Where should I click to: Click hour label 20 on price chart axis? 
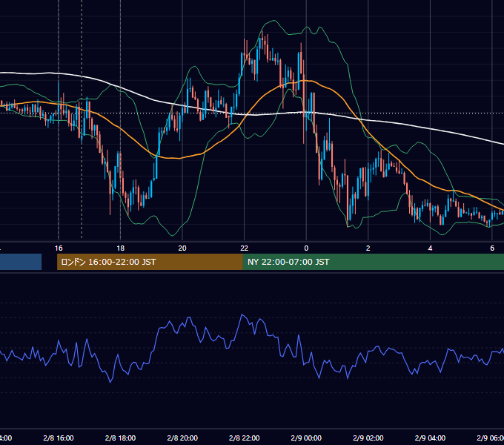coord(182,248)
